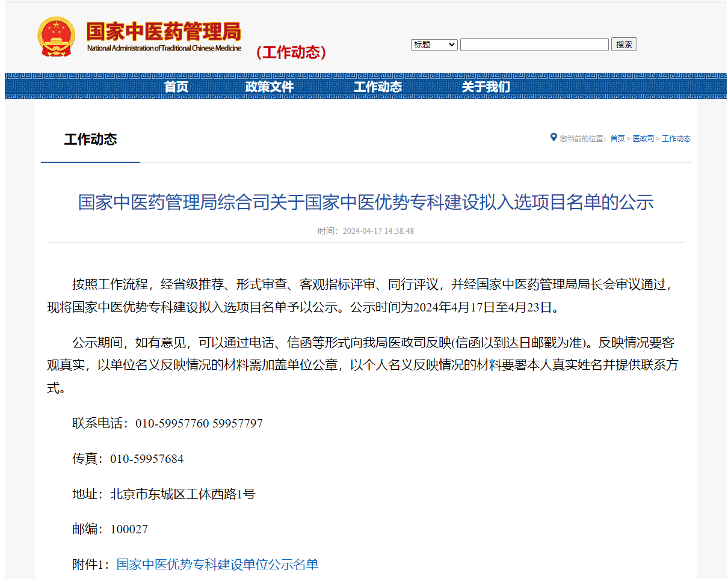Click the 工作动态 breadcrumb link
Screen dimensions: 728x579
676,139
